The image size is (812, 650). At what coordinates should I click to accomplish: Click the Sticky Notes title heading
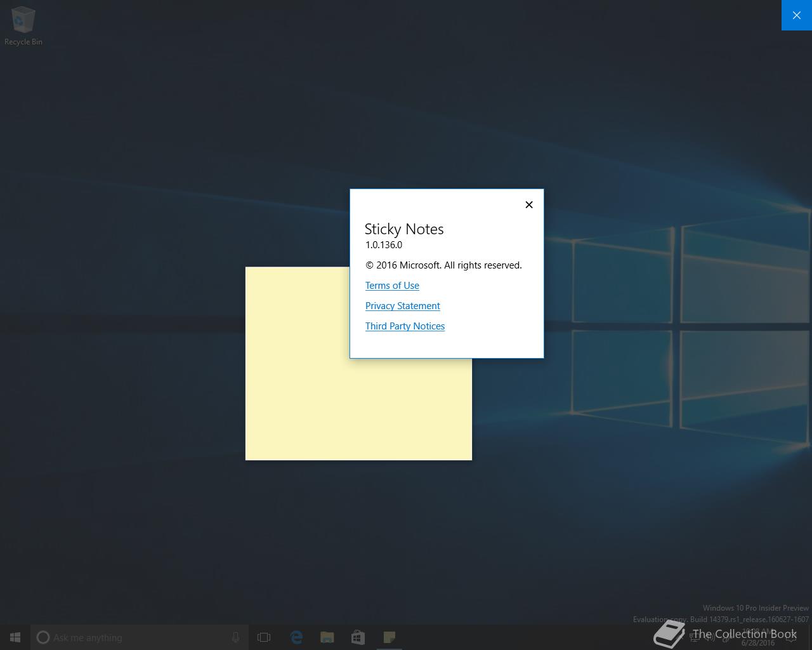(x=404, y=229)
